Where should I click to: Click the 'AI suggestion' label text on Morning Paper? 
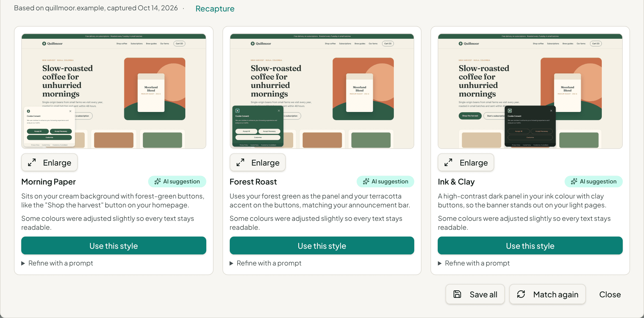point(181,181)
